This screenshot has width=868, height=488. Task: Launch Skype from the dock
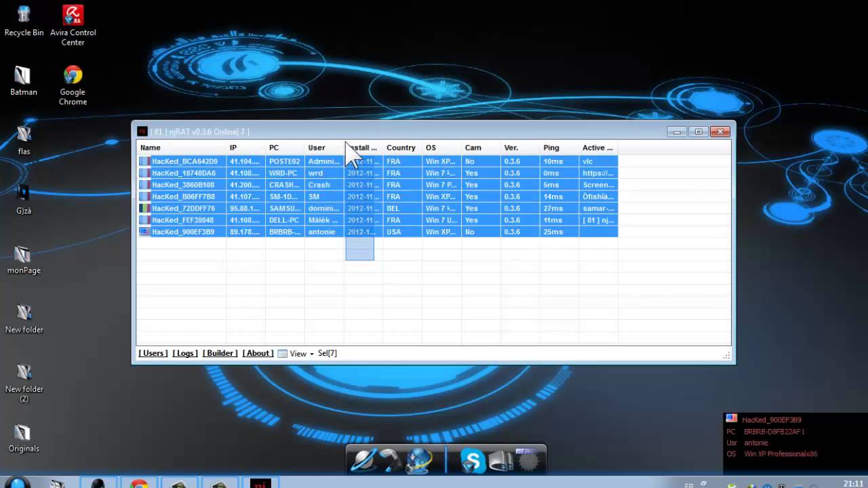coord(473,461)
